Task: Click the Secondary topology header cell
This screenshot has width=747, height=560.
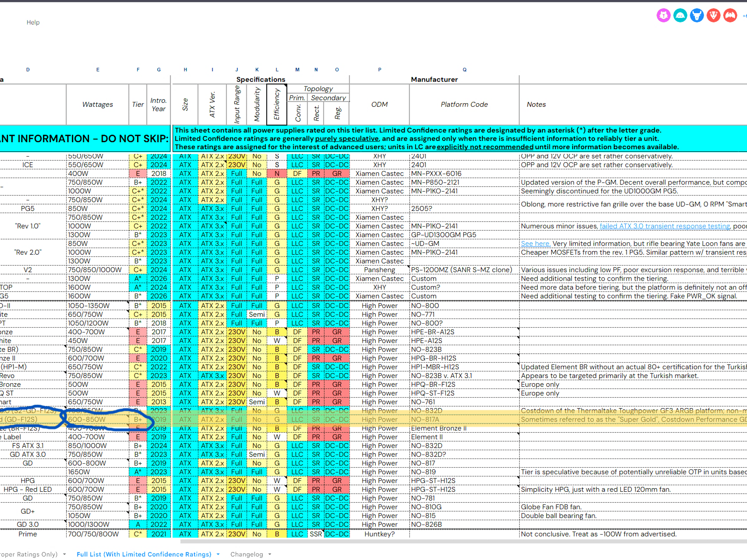Action: 328,98
